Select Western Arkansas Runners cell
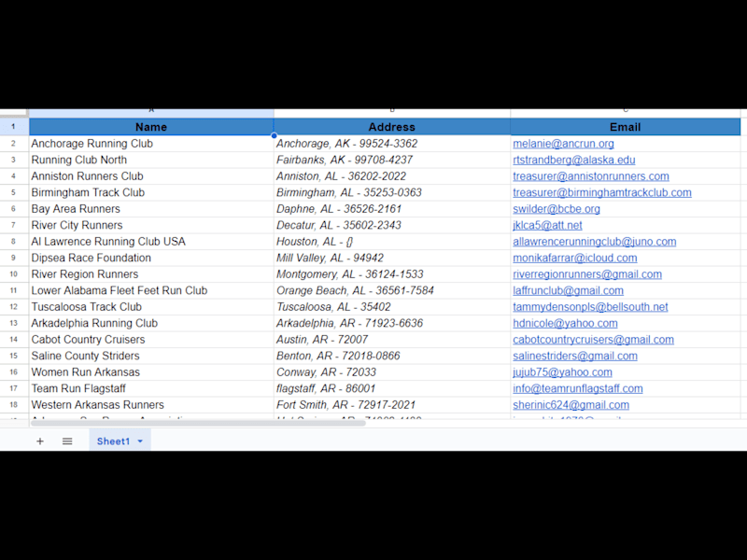The width and height of the screenshot is (747, 560). point(151,405)
